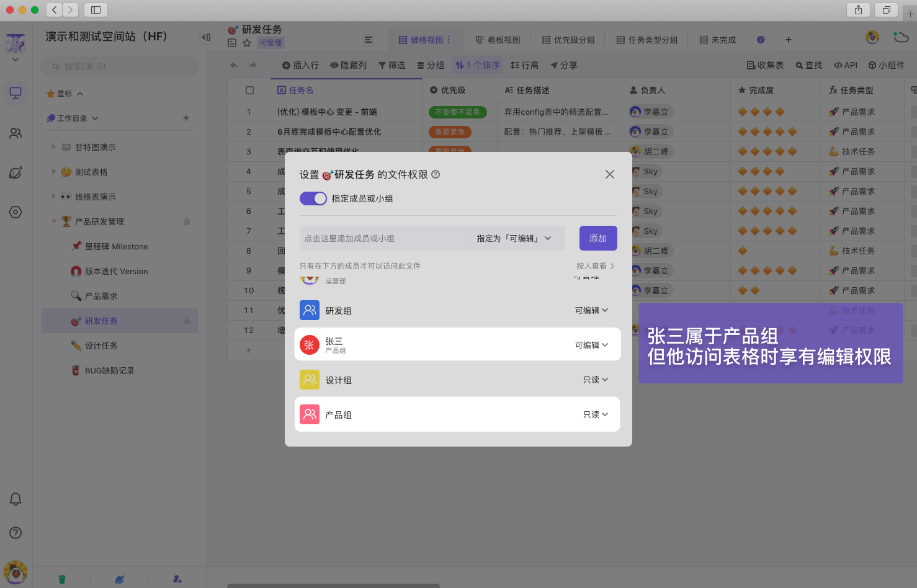Open notifications bell icon
The width and height of the screenshot is (917, 588).
pyautogui.click(x=16, y=499)
